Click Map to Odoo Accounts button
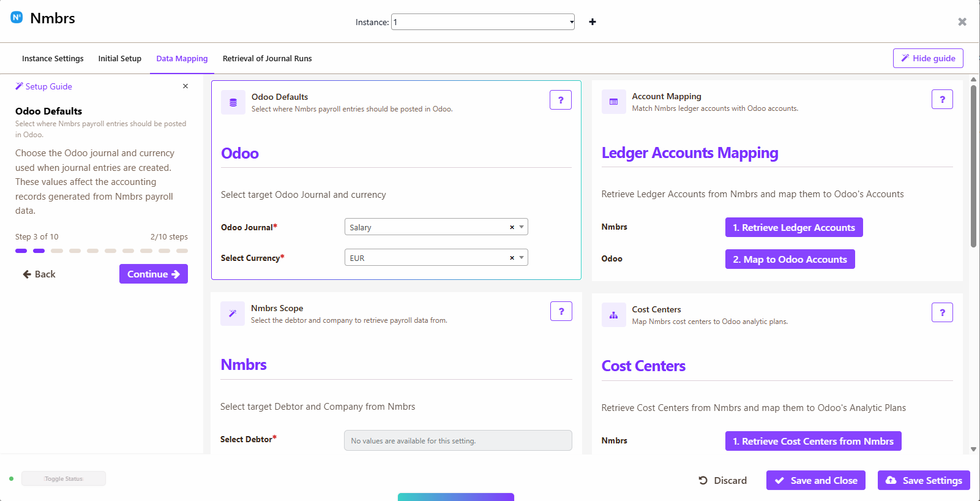The width and height of the screenshot is (980, 501). (x=790, y=259)
